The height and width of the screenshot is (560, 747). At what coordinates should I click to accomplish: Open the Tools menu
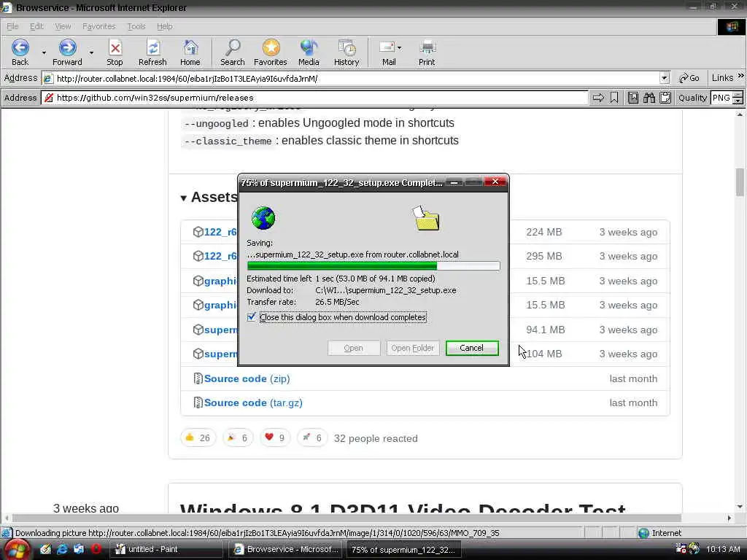[x=136, y=26]
